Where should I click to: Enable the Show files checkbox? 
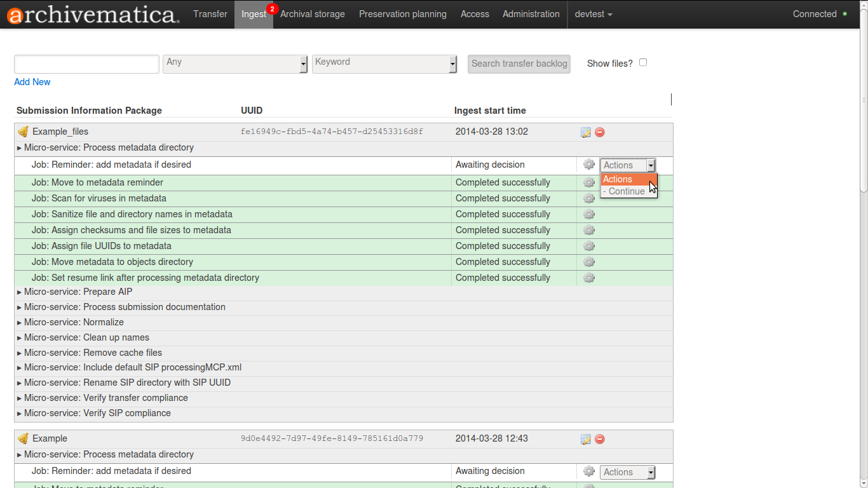(643, 62)
